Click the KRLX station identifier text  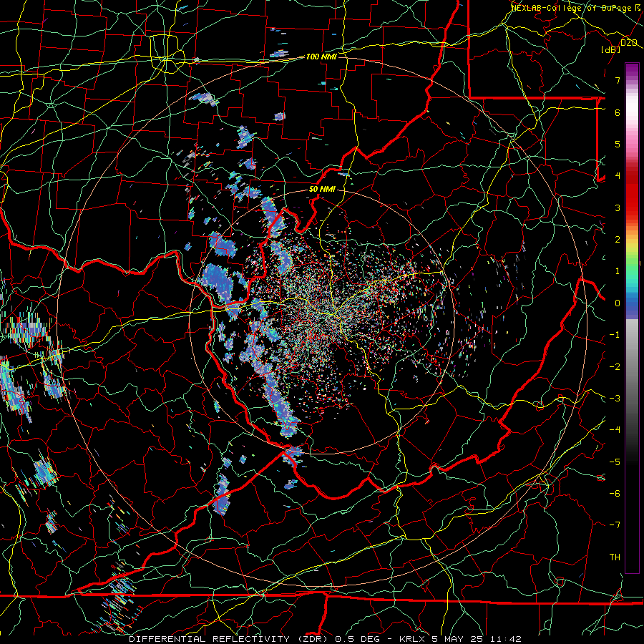coord(413,639)
